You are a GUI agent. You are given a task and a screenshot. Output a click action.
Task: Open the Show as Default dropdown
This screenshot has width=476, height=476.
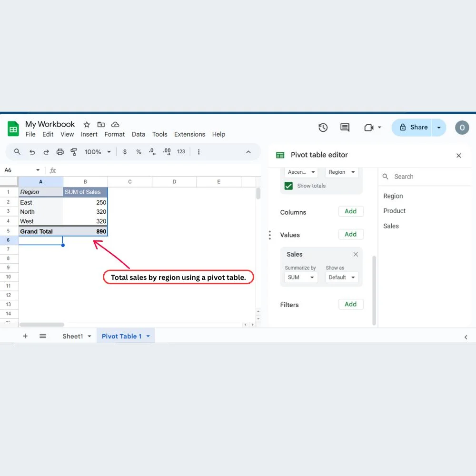click(x=342, y=278)
